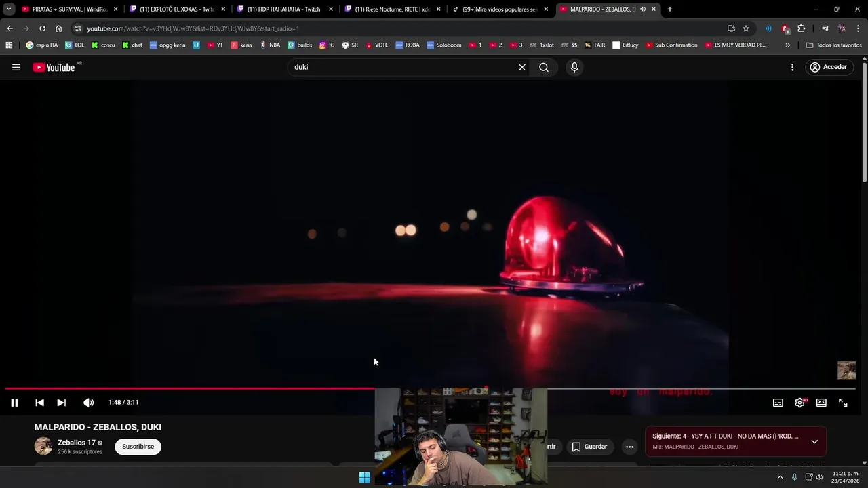Open the opgg keria bookmark

pyautogui.click(x=167, y=45)
